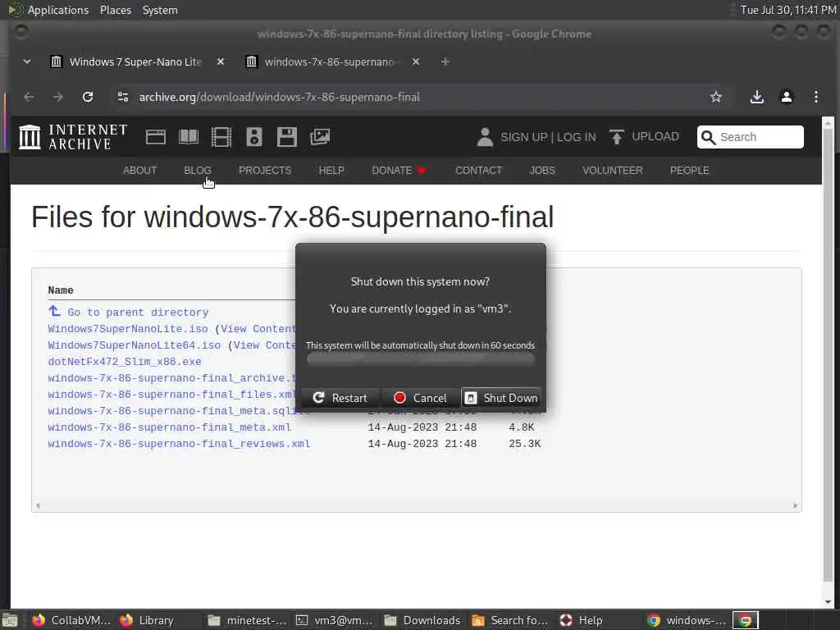
Task: Switch to minetest taskbar window
Action: coord(247,620)
